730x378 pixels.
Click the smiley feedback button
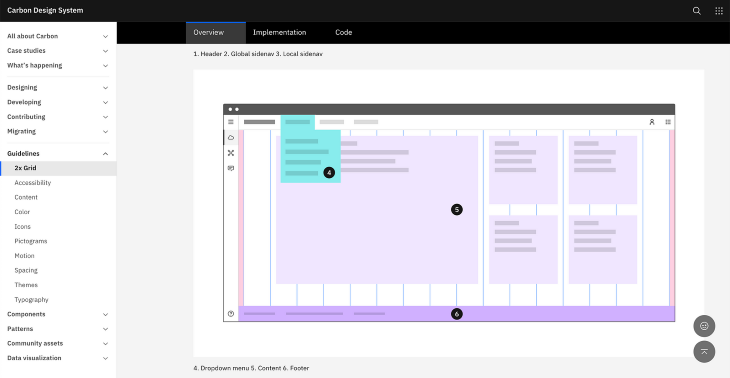pos(704,326)
